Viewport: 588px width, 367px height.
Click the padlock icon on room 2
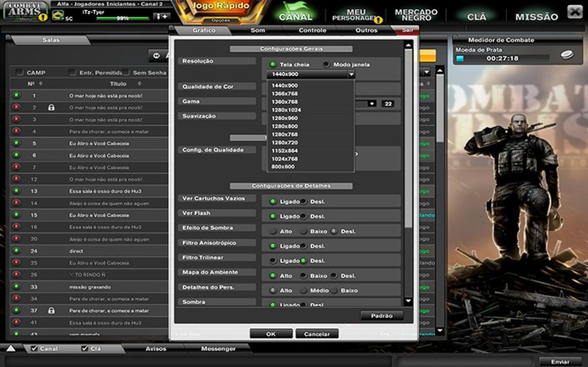click(51, 108)
